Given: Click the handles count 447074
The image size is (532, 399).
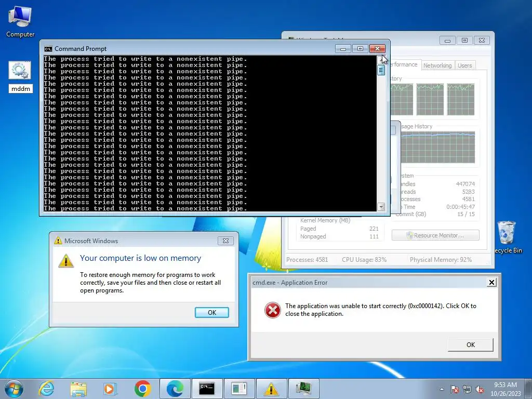Looking at the screenshot, I should point(465,184).
